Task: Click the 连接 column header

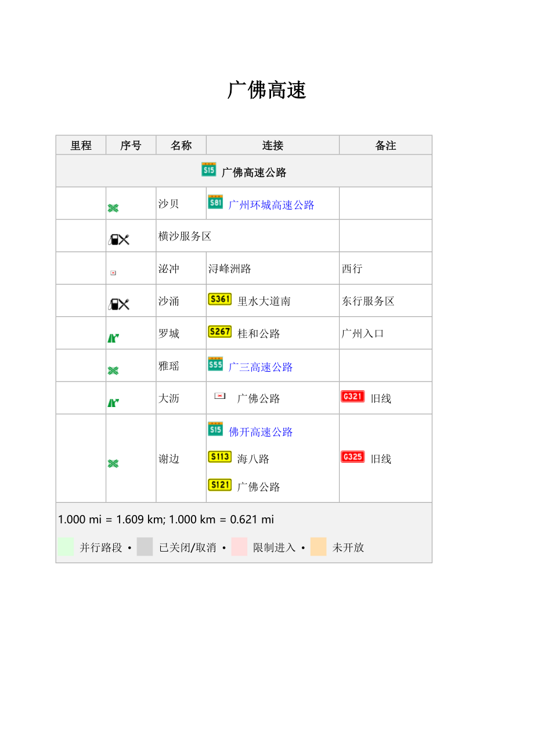Action: point(273,145)
